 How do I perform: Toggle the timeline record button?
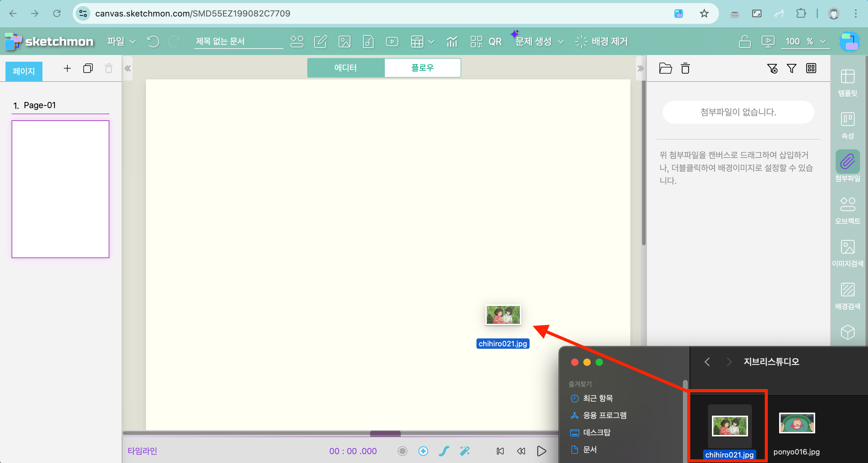click(402, 451)
